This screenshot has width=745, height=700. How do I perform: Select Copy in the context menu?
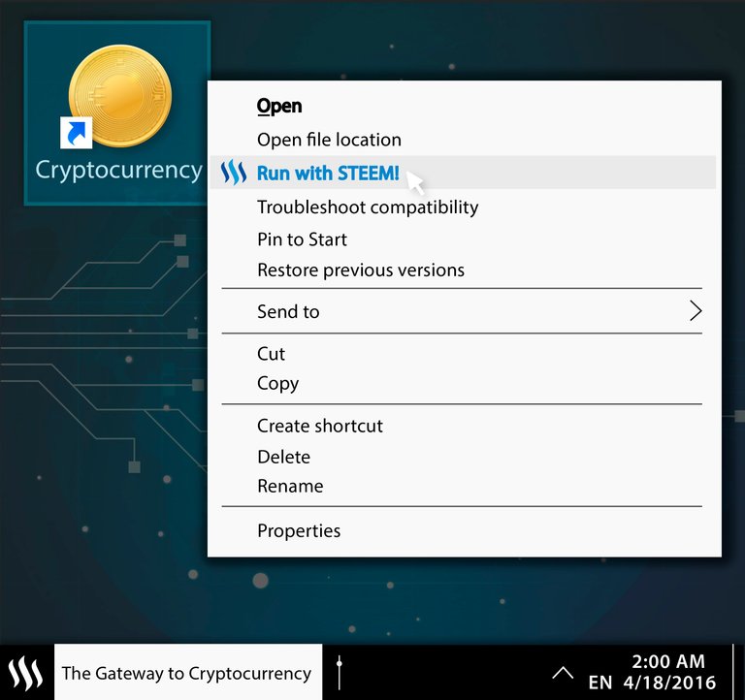(278, 384)
